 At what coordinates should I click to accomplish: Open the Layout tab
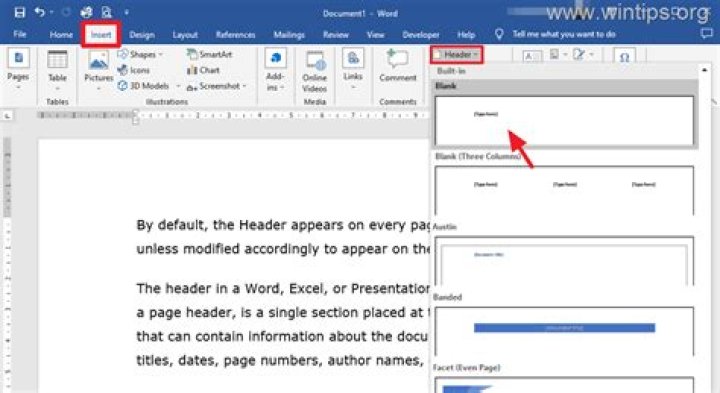(x=185, y=34)
